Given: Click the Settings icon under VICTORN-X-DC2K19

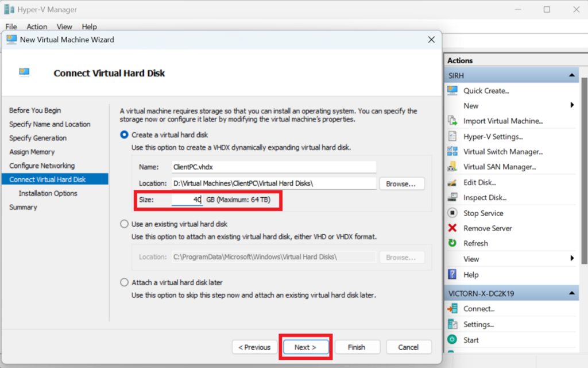Looking at the screenshot, I should click(x=452, y=324).
